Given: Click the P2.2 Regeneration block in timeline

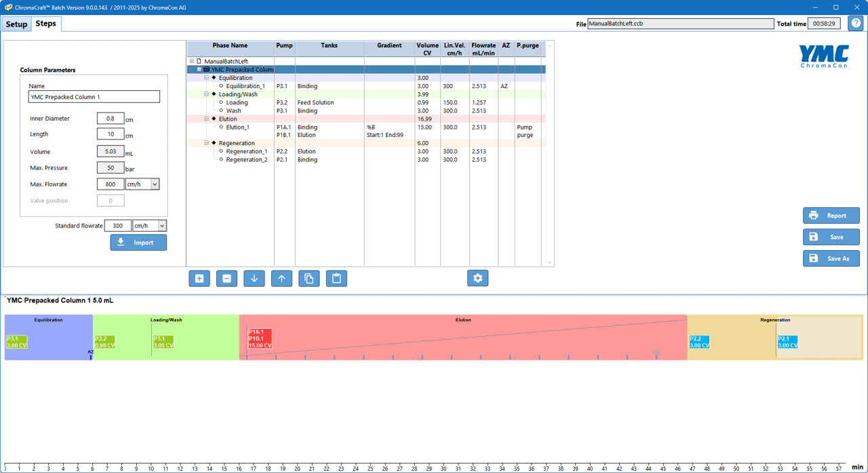Looking at the screenshot, I should click(699, 342).
